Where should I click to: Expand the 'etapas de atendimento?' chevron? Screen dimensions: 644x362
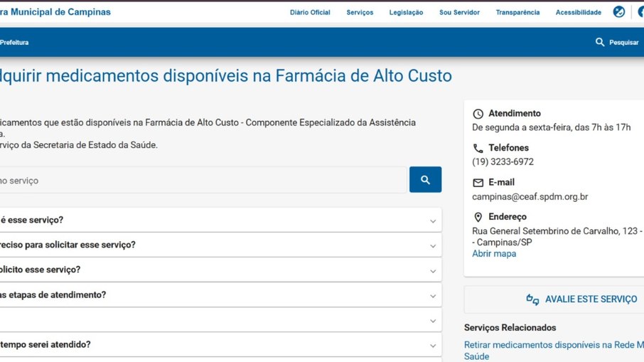pyautogui.click(x=432, y=296)
